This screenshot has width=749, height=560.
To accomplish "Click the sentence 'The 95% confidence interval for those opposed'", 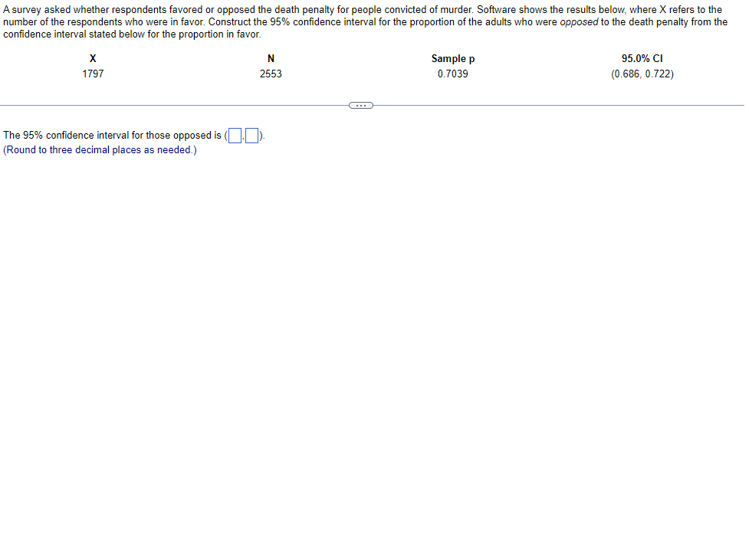I will (x=108, y=136).
